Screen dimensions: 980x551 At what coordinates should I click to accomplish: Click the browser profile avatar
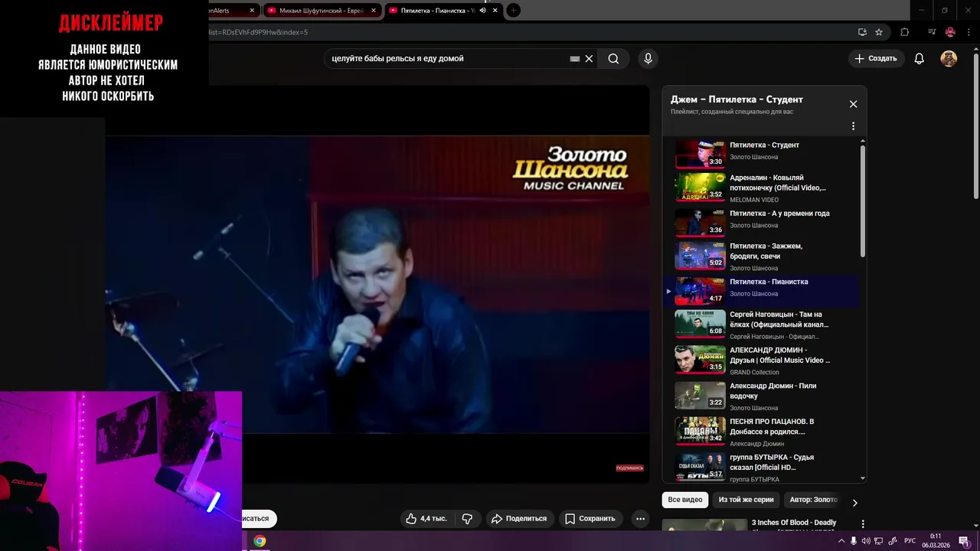click(x=950, y=32)
